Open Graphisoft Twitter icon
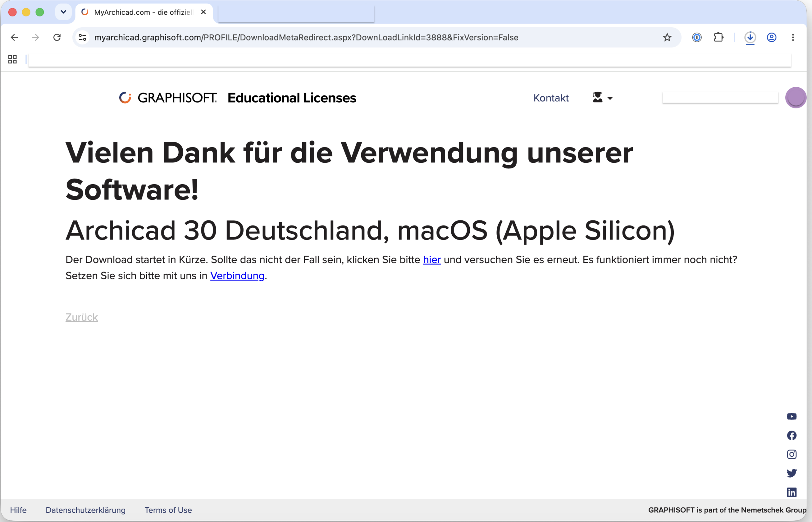The height and width of the screenshot is (522, 812). click(x=792, y=473)
